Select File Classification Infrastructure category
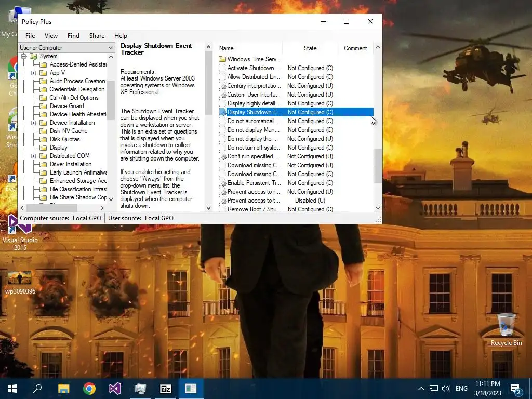Screen dimensions: 532x399 78,189
